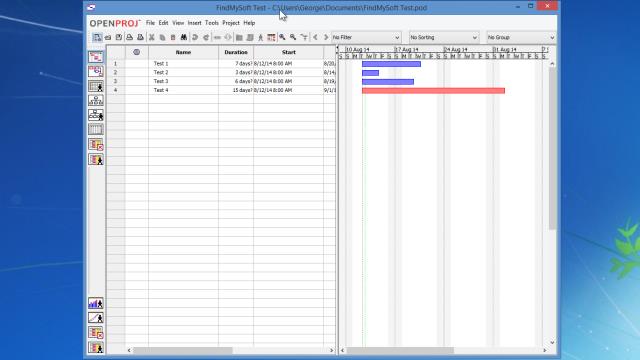Open the Project menu

pos(231,23)
